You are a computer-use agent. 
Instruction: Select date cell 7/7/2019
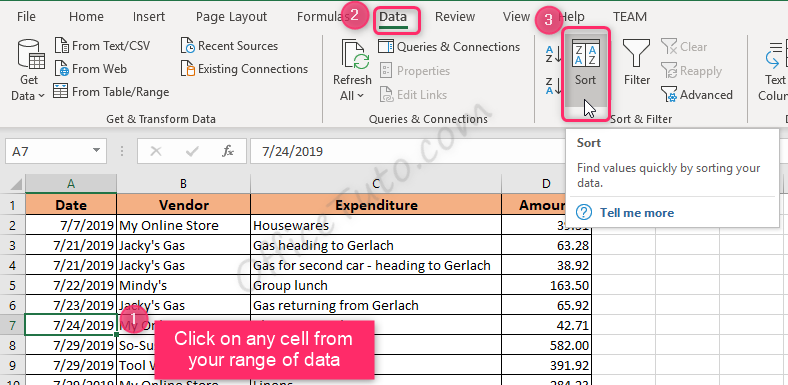coord(71,225)
